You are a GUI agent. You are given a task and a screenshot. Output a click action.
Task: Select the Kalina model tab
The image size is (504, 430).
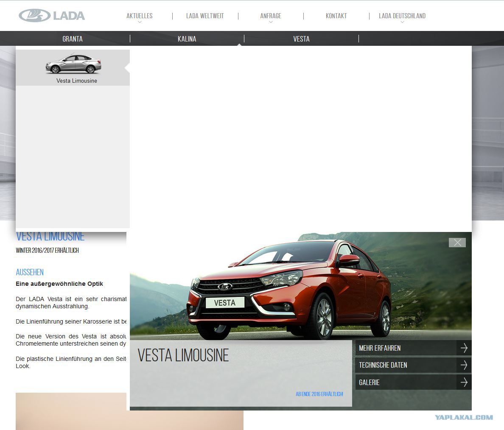point(187,39)
